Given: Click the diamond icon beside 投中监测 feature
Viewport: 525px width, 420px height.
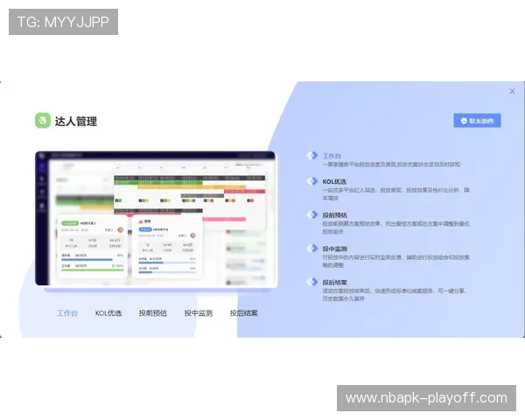Looking at the screenshot, I should coord(312,248).
